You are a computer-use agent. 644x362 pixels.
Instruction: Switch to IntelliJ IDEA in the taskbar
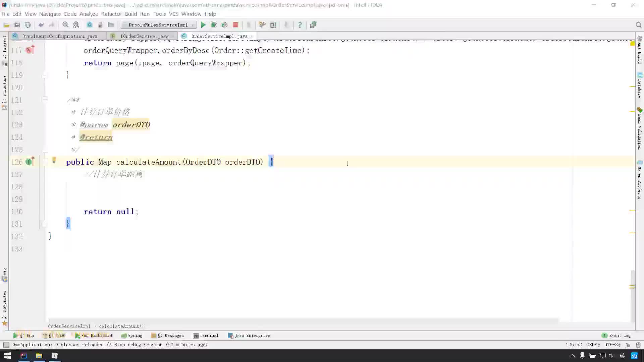[23, 356]
